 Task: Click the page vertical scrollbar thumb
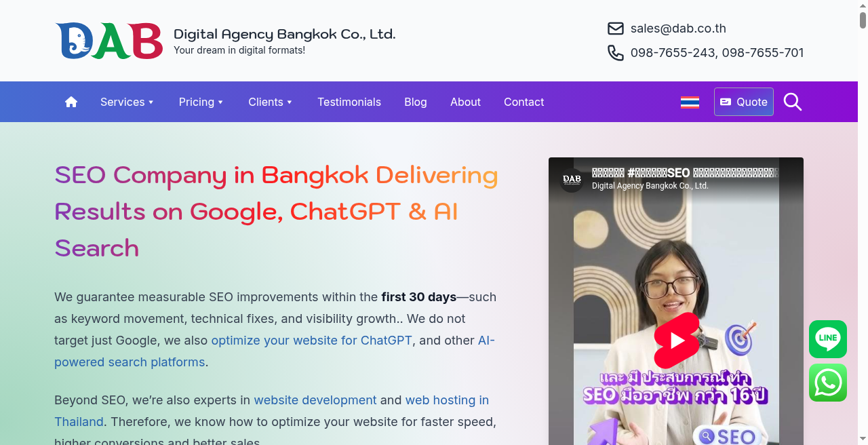863,20
